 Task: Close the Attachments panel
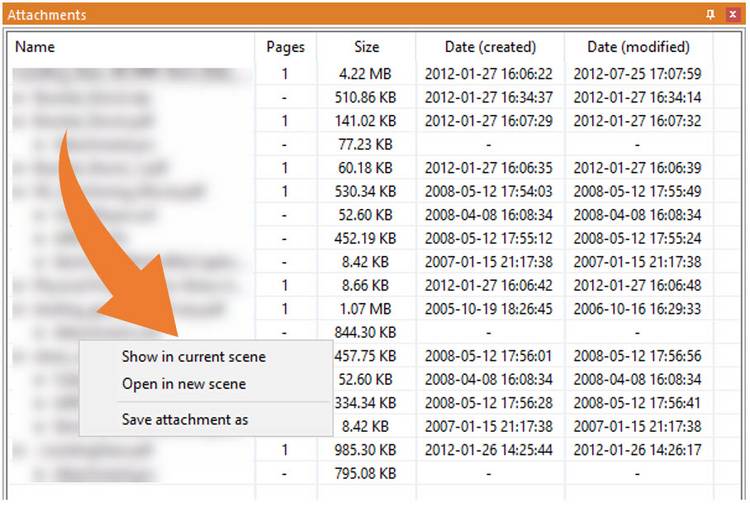(732, 14)
